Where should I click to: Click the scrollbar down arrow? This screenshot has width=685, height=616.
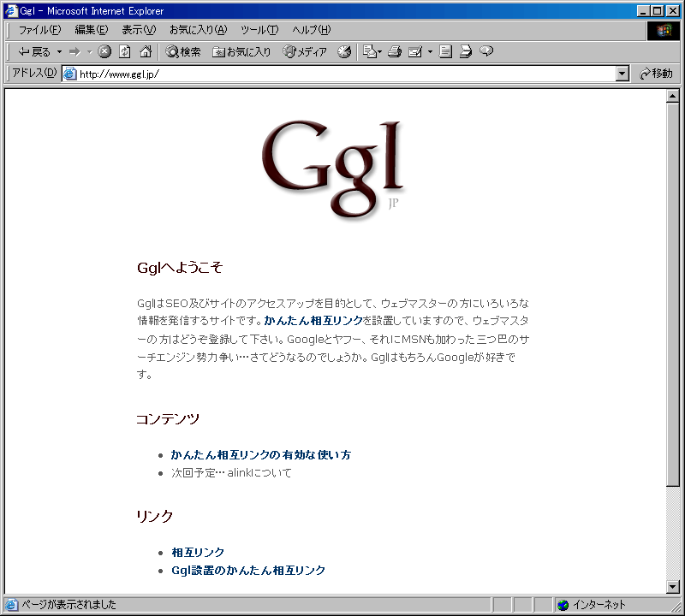tap(673, 587)
